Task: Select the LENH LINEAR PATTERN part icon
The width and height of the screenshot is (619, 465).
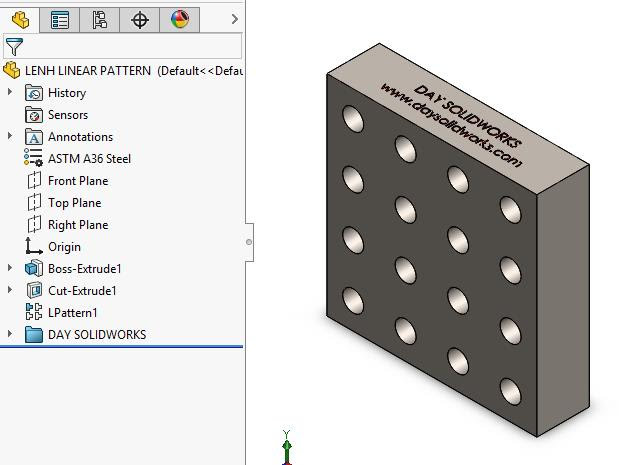Action: coord(12,71)
